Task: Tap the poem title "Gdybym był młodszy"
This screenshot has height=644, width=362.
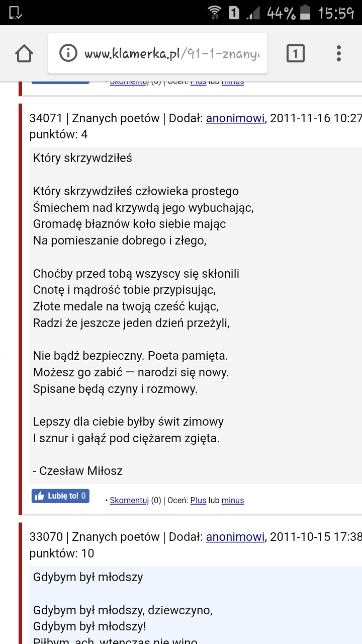Action: [x=88, y=577]
